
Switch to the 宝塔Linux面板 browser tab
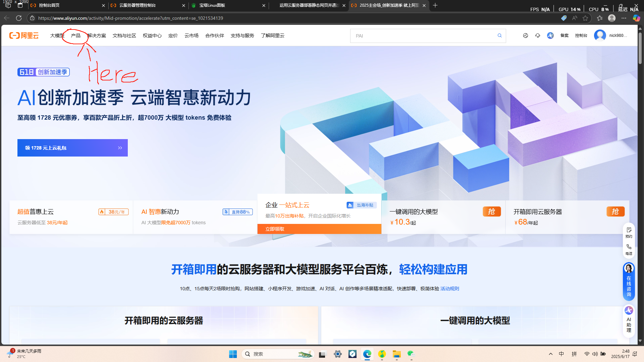point(212,5)
